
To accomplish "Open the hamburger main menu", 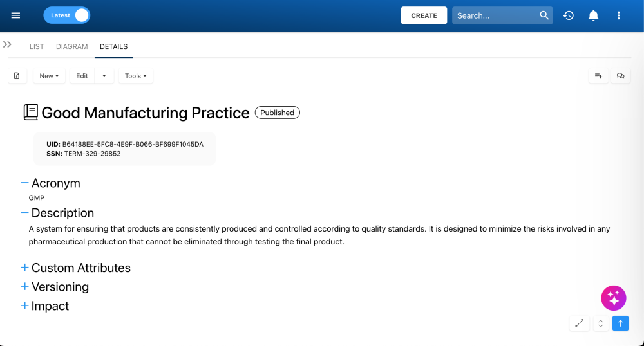I will (16, 15).
